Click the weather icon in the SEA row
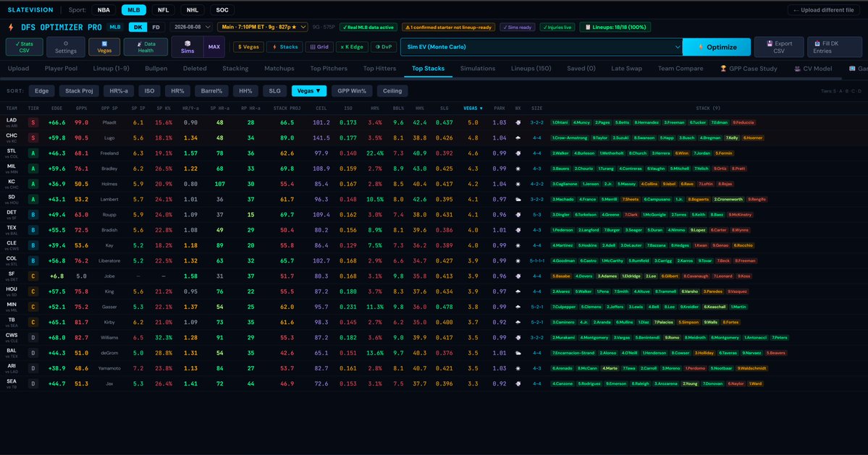 click(518, 383)
